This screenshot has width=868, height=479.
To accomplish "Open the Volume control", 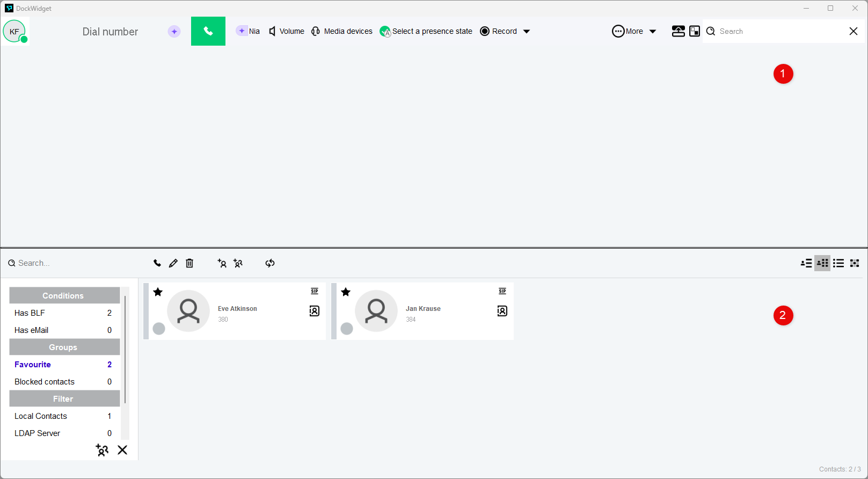I will click(x=286, y=31).
